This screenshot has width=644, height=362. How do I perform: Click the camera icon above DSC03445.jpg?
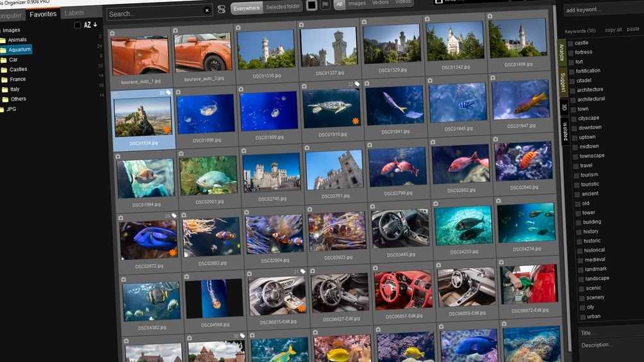(x=372, y=206)
